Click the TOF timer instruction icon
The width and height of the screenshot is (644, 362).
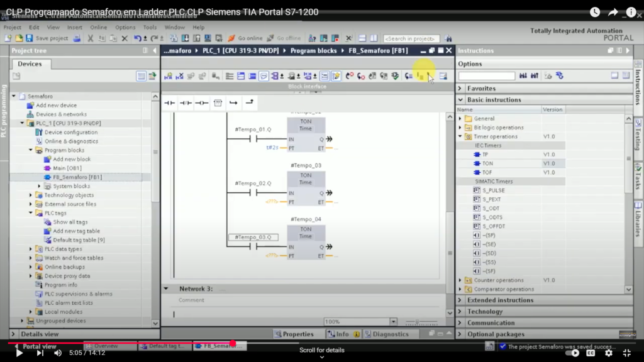coord(477,172)
